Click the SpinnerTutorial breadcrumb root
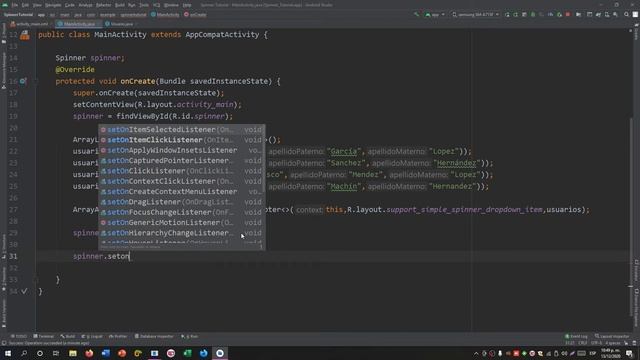Screen dimensions: 640x360 [18, 15]
